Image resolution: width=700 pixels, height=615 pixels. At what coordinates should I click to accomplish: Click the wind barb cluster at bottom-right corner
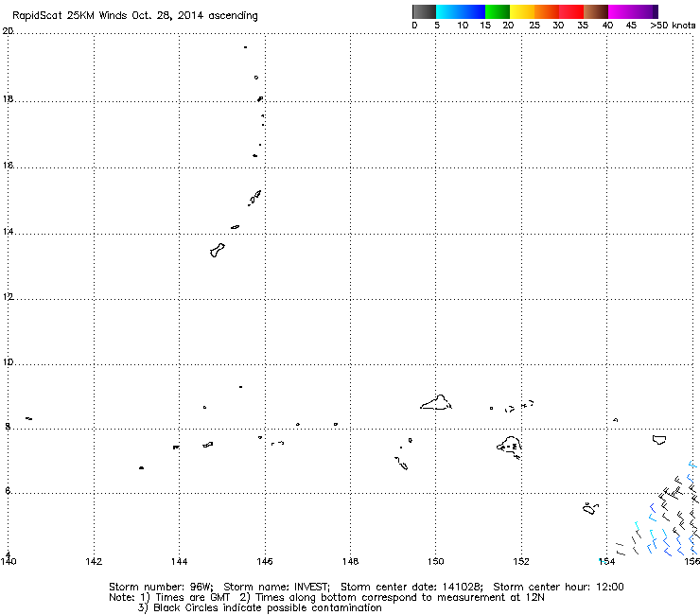658,509
